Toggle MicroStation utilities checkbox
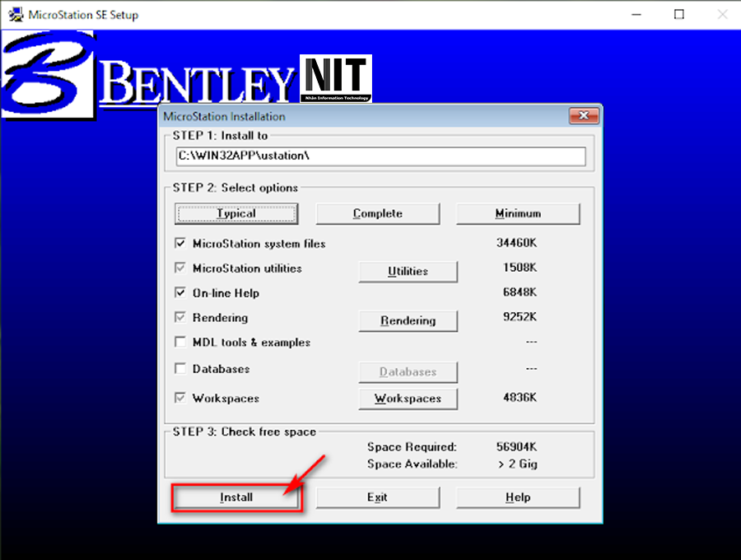The height and width of the screenshot is (560, 741). point(180,268)
